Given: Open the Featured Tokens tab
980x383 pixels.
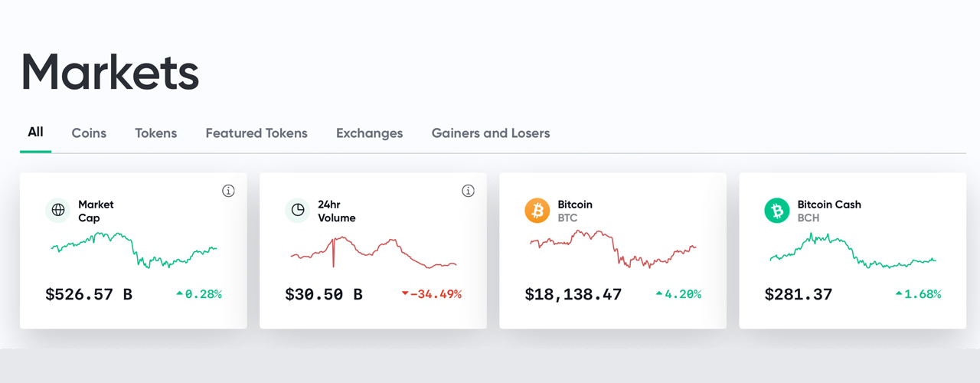Looking at the screenshot, I should tap(256, 133).
